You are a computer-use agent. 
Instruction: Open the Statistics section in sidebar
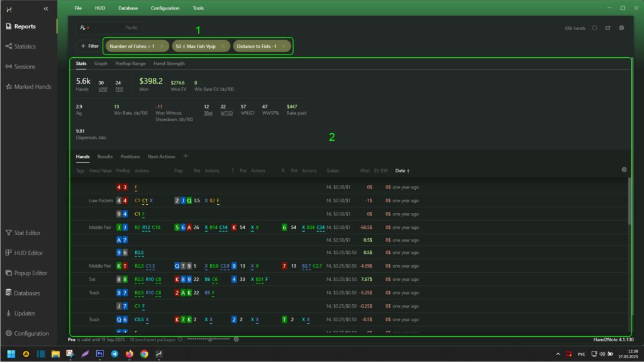coord(25,47)
